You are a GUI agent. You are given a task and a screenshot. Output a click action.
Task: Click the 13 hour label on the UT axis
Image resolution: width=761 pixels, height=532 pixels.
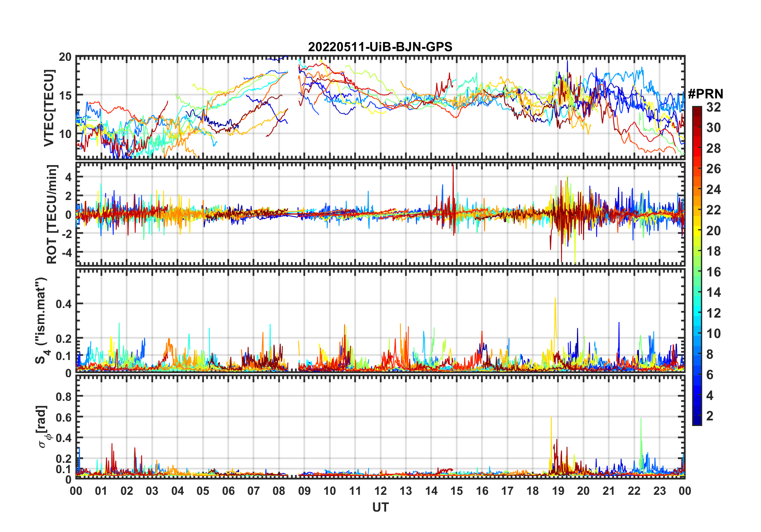pos(406,491)
